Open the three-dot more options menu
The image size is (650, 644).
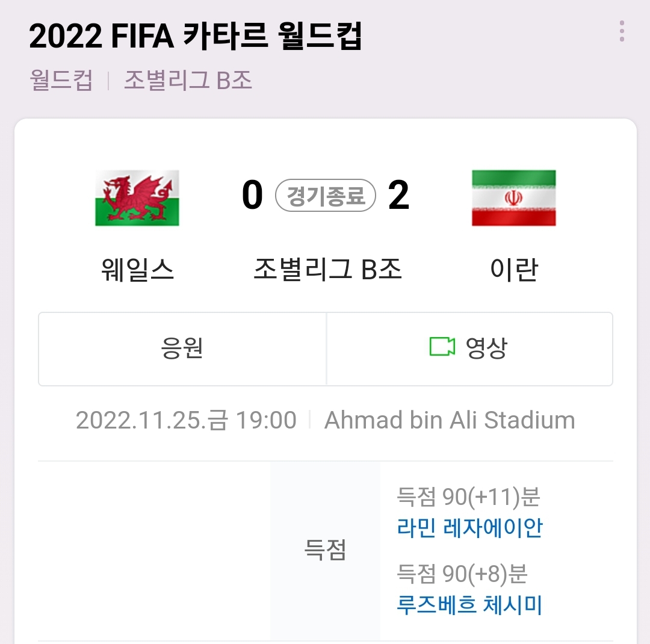[x=622, y=31]
